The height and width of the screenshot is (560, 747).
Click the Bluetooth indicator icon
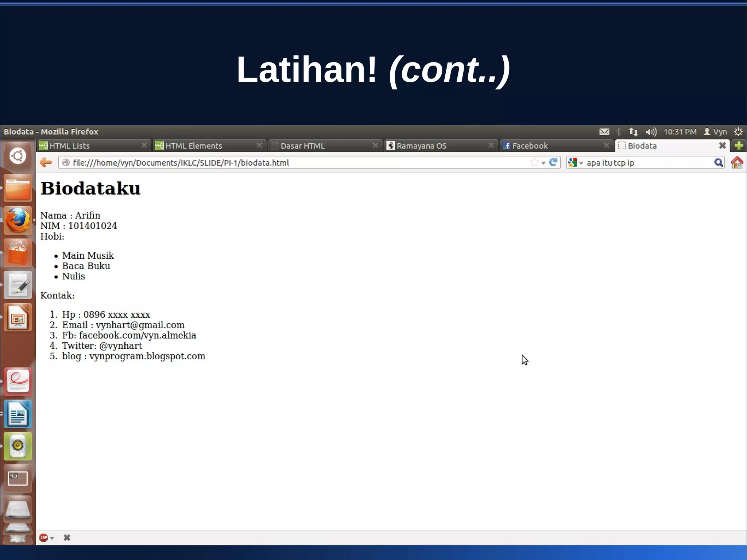[x=619, y=132]
